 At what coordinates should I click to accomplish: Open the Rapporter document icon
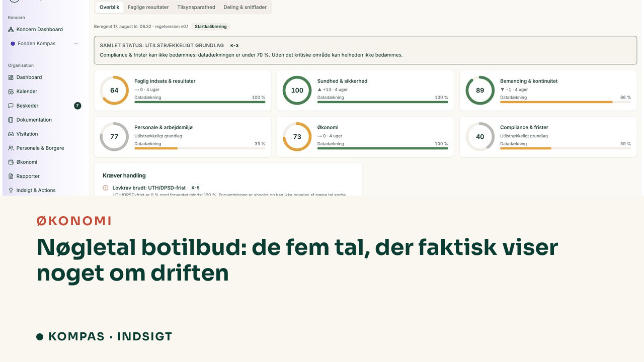11,176
